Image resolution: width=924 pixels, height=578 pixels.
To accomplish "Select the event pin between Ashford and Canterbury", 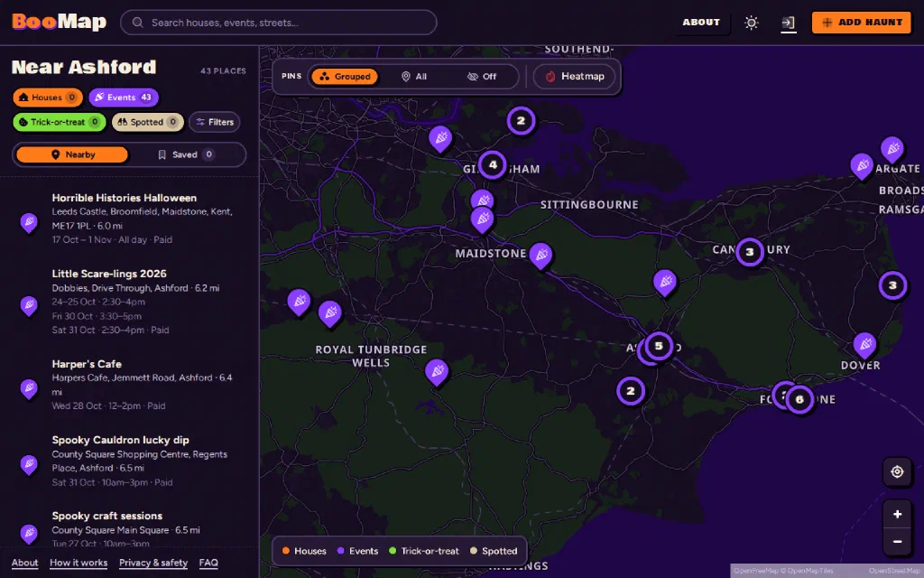I will click(x=665, y=284).
